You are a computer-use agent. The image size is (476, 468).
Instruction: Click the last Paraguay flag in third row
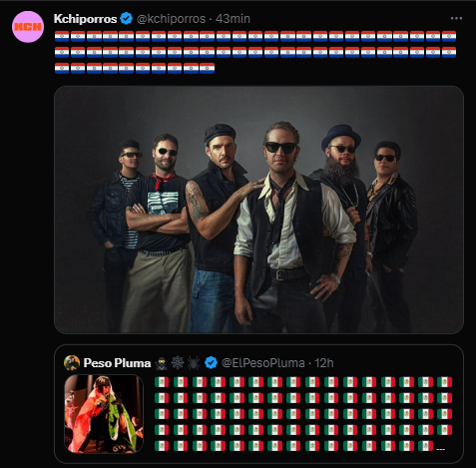[207, 68]
